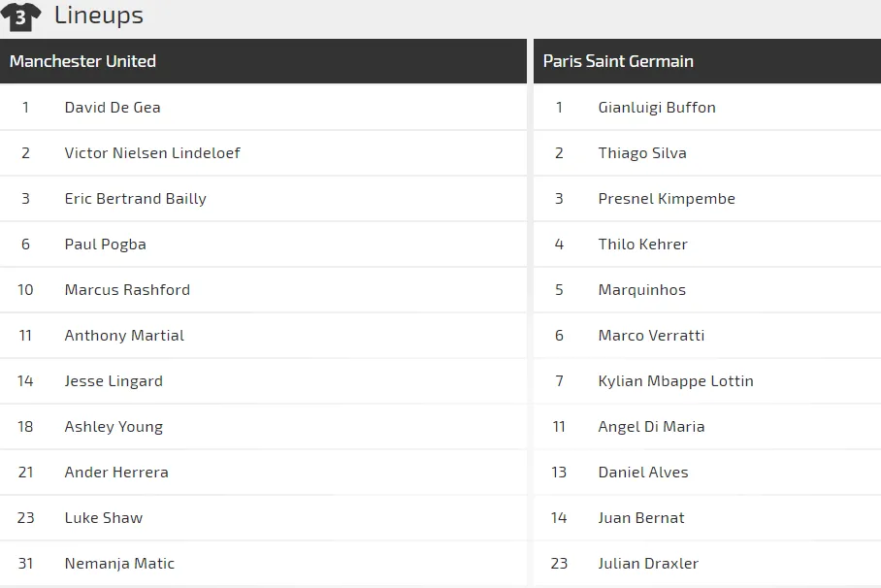This screenshot has width=881, height=588.
Task: Open David De Gea's player link
Action: (113, 108)
